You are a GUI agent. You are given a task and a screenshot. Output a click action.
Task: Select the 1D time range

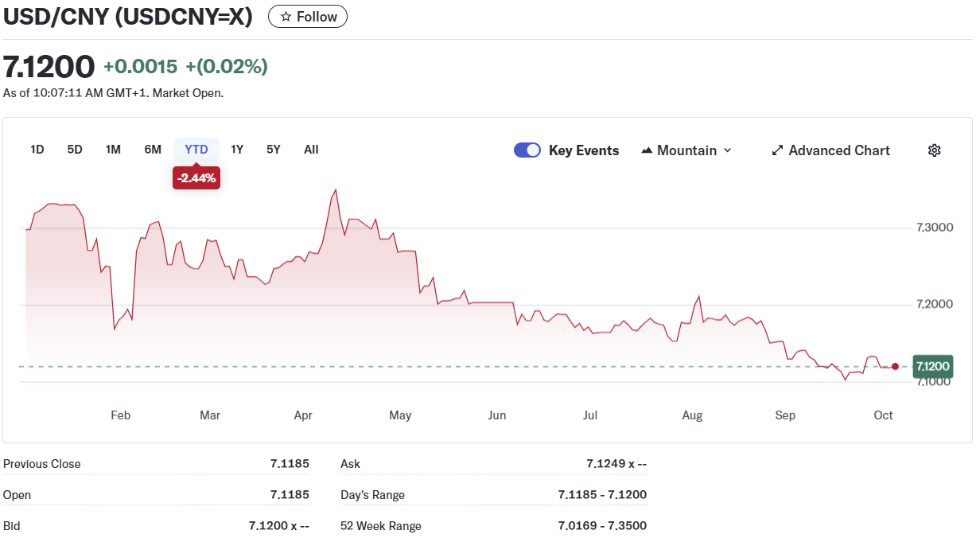click(37, 150)
